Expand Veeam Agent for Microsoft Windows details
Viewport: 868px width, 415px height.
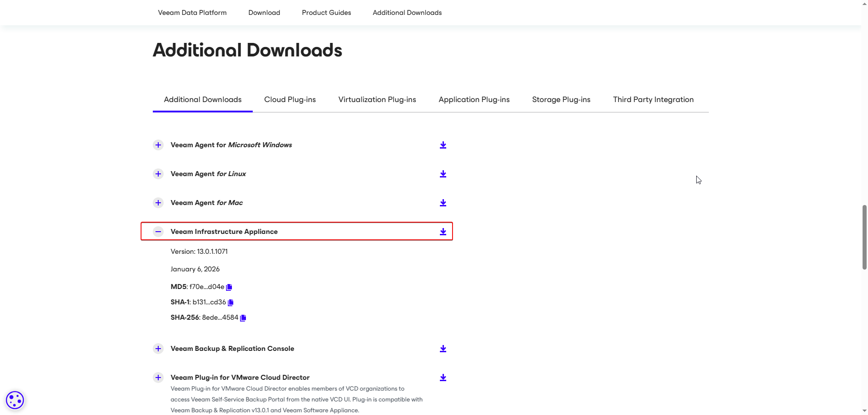(158, 145)
